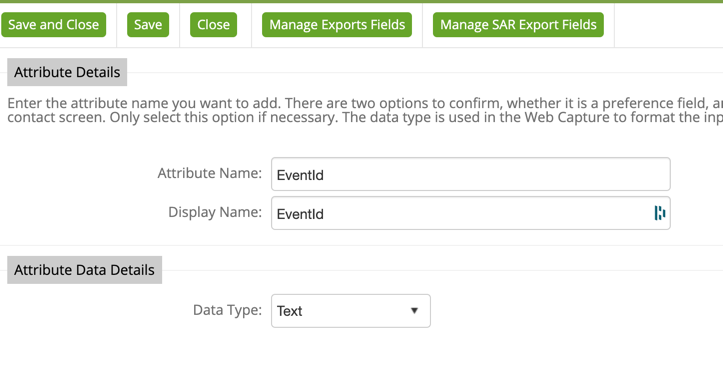
Task: Select the Attribute Details section header
Action: 67,72
